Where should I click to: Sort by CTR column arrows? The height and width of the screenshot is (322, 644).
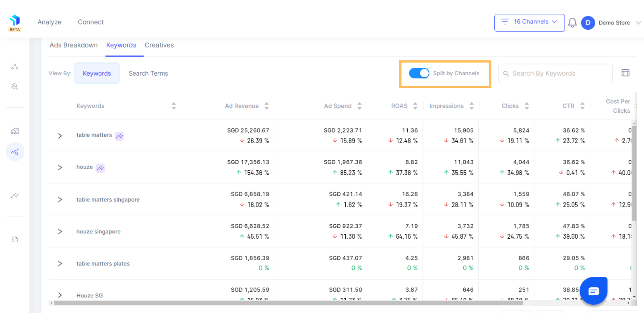point(582,106)
